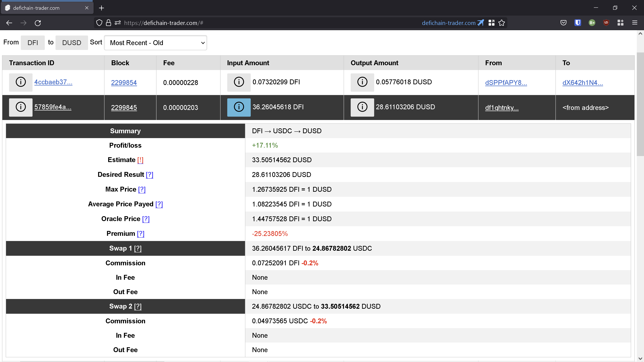Open uBlock Origin extension icon
Screen dimensions: 644x362
(x=606, y=23)
